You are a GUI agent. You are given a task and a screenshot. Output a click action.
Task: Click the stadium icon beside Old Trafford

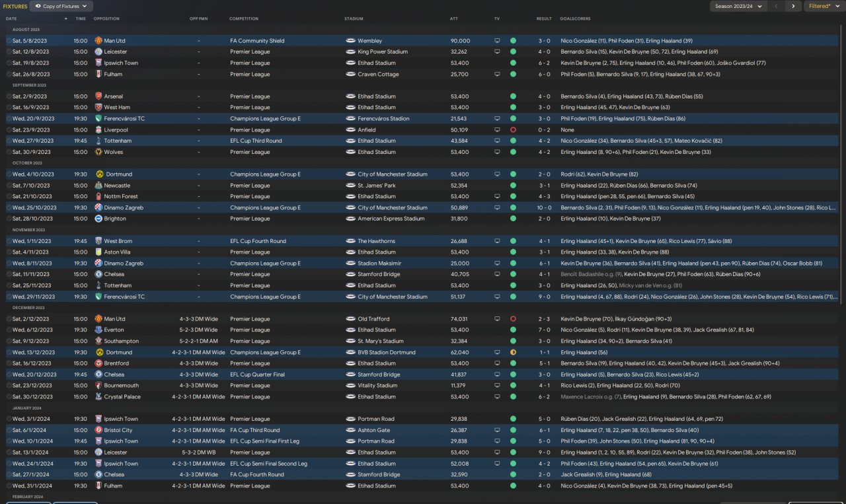pyautogui.click(x=350, y=319)
